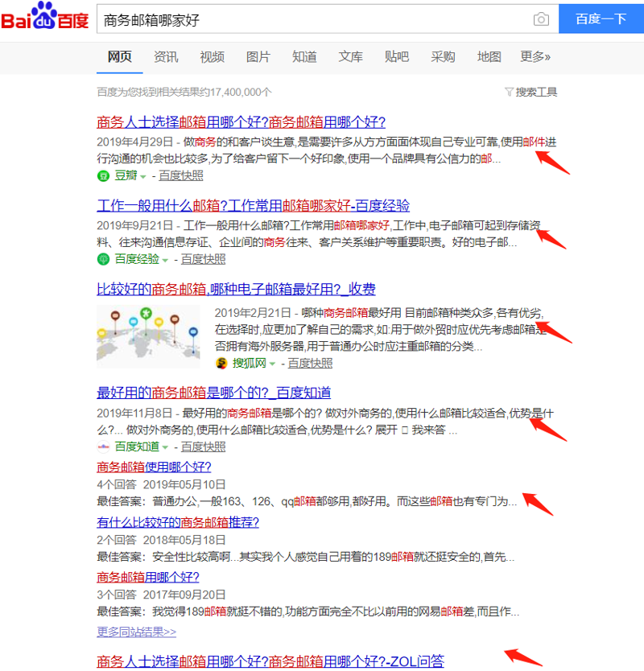Screen dimensions: 644x671
Task: Click the 搜索工具 filter funnel icon
Action: [x=509, y=92]
